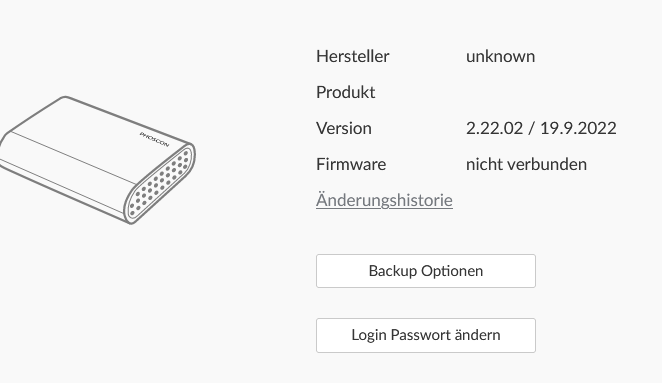Click the version number 2.22.02

point(494,128)
